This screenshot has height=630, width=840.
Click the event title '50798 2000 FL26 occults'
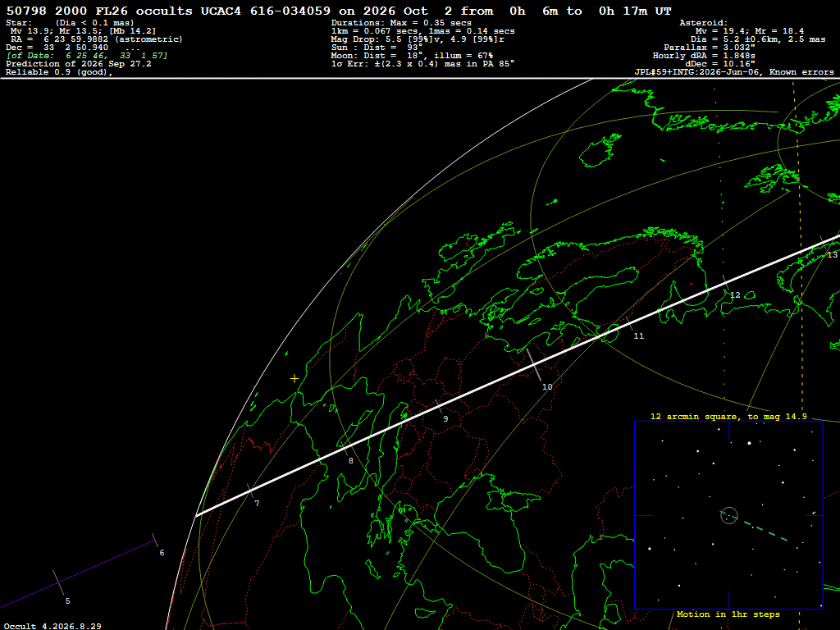pyautogui.click(x=99, y=11)
